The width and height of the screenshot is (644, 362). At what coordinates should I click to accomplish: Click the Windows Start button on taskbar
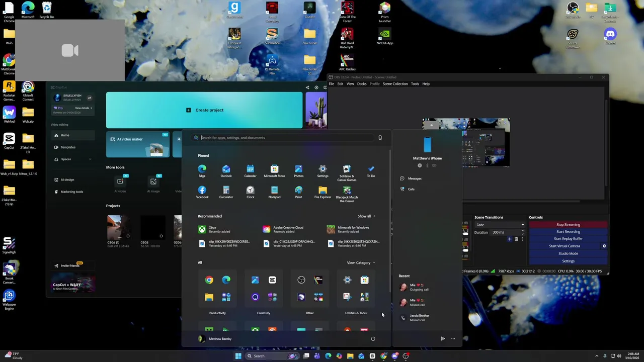pyautogui.click(x=238, y=356)
